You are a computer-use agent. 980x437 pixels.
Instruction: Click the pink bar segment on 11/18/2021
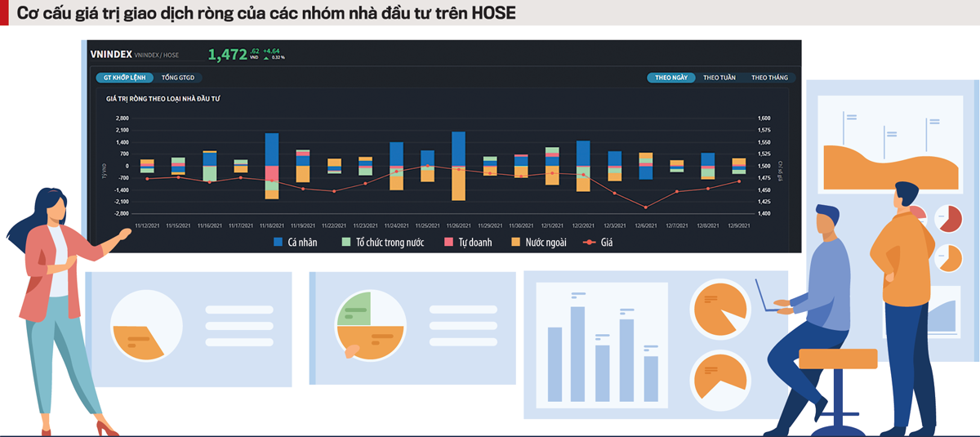tap(272, 175)
